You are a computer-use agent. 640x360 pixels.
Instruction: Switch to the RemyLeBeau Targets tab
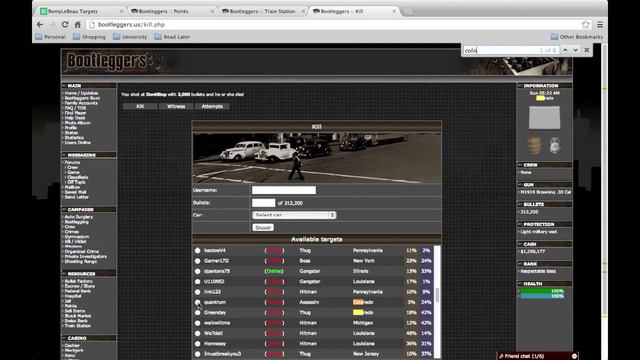pyautogui.click(x=81, y=11)
